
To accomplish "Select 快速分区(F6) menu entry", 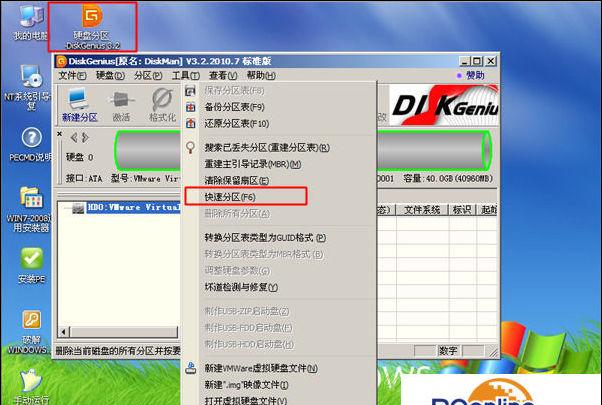I will 280,197.
